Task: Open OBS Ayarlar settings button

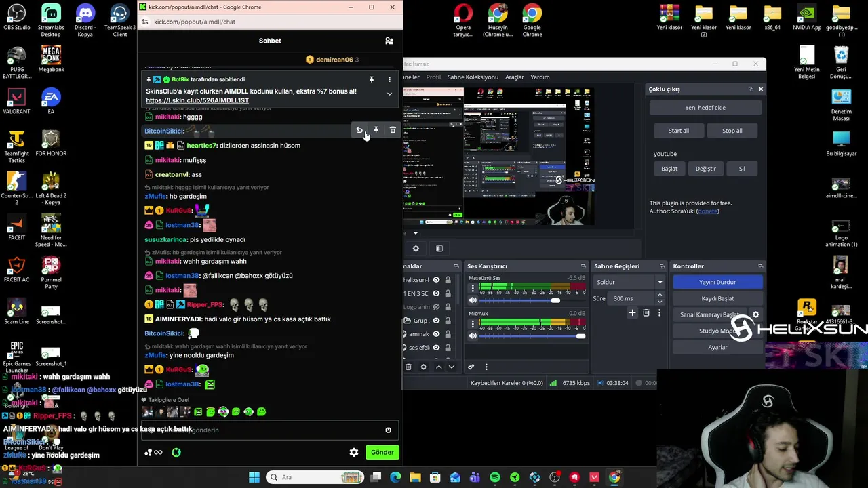Action: point(717,347)
